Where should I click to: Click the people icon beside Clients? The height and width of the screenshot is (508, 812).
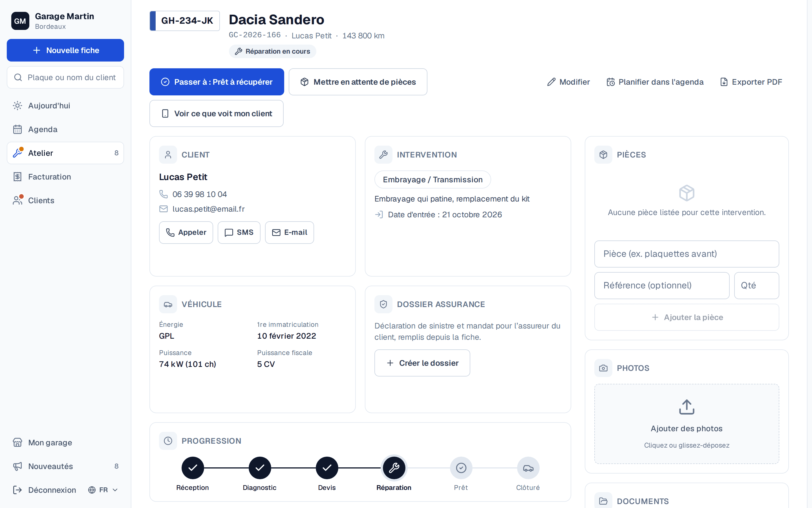pyautogui.click(x=17, y=200)
